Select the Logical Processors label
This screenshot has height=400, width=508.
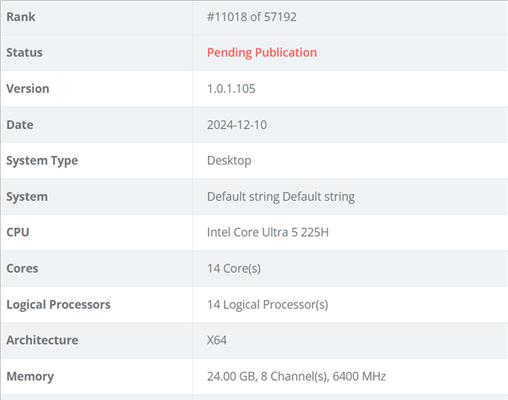click(58, 304)
